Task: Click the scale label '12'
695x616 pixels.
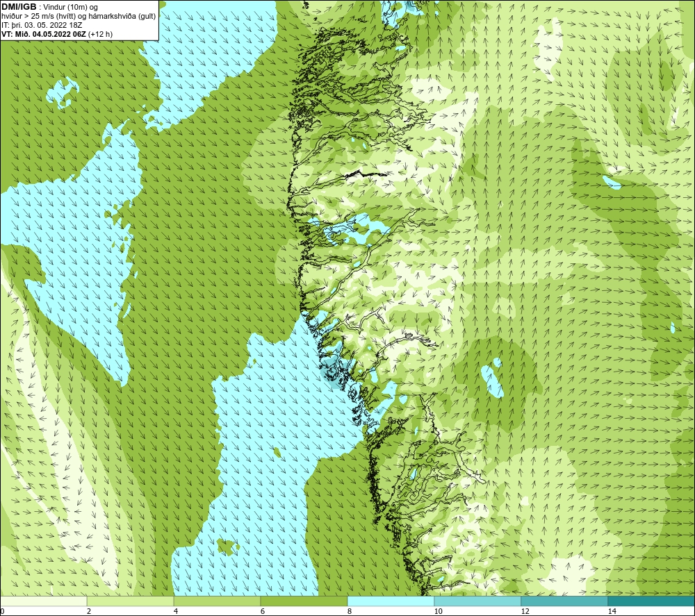Action: click(525, 611)
